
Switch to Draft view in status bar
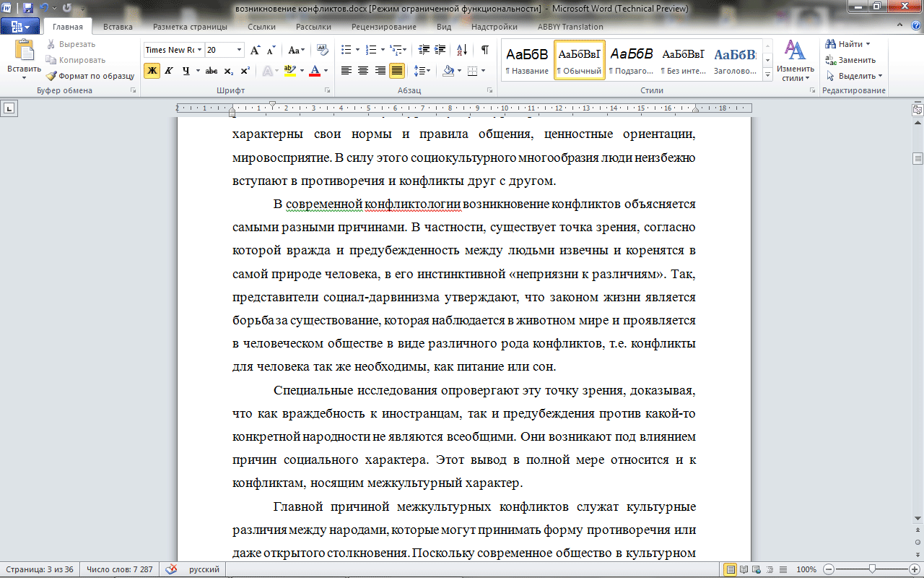783,569
